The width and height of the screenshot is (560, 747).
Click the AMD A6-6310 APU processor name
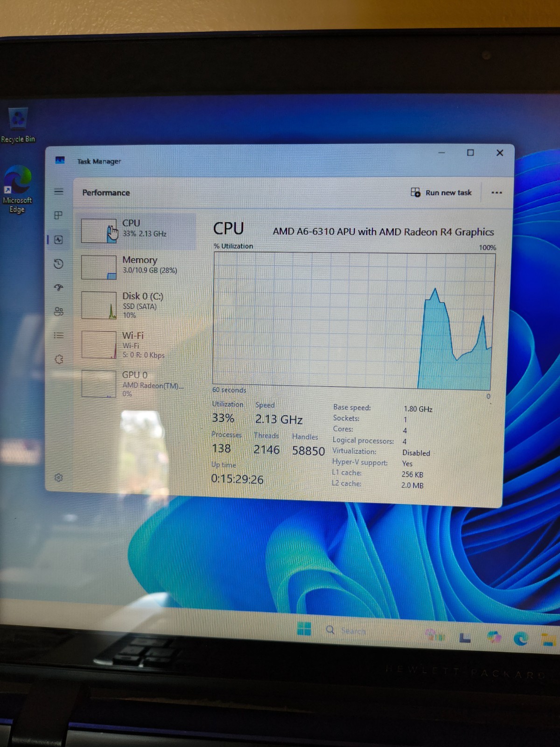point(383,232)
